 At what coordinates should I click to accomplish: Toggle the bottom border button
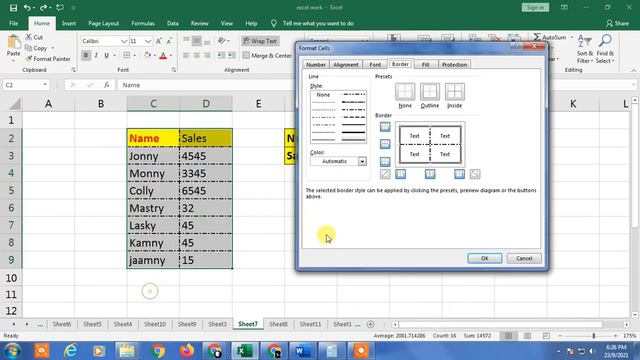[385, 162]
